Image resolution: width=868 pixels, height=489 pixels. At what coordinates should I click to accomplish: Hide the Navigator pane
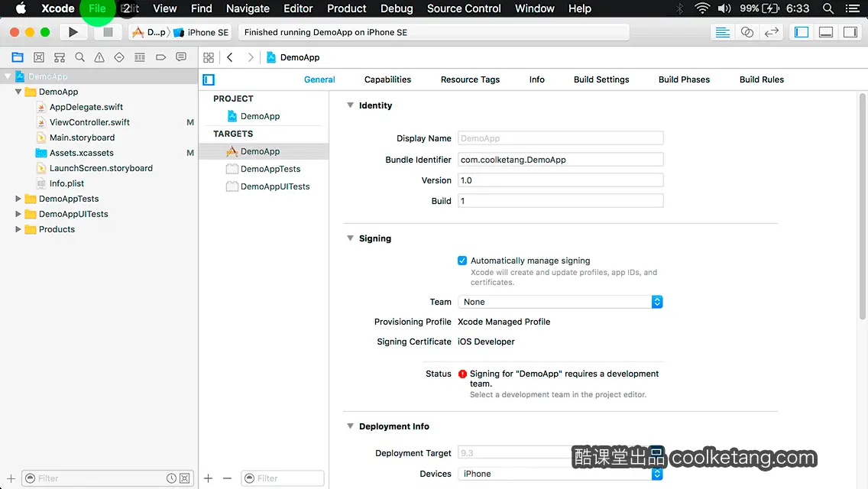pyautogui.click(x=802, y=32)
